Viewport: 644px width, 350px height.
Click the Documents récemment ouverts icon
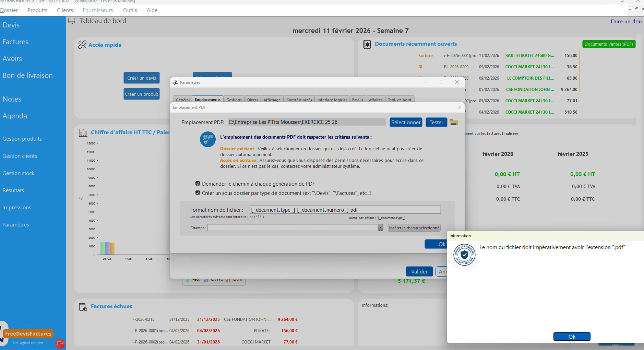(367, 44)
